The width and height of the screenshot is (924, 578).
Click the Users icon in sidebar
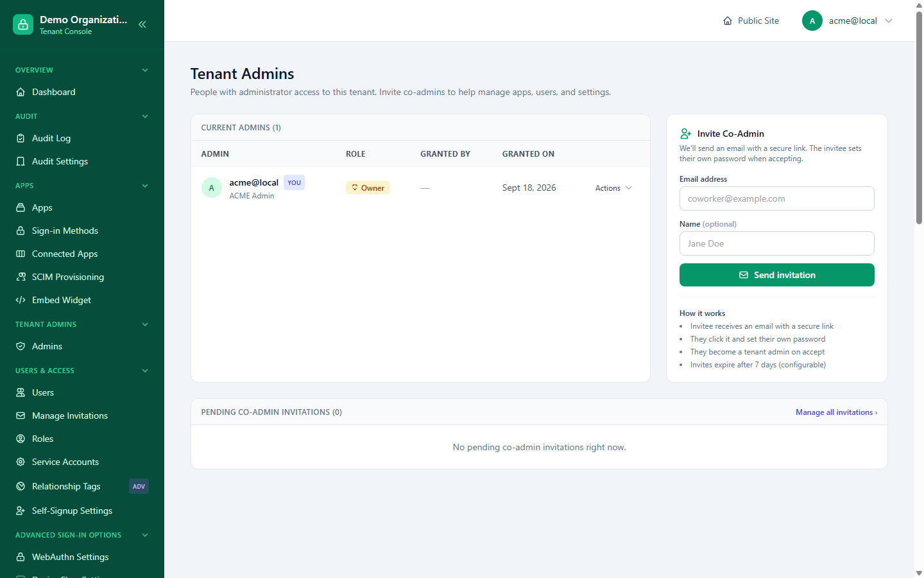pos(21,392)
